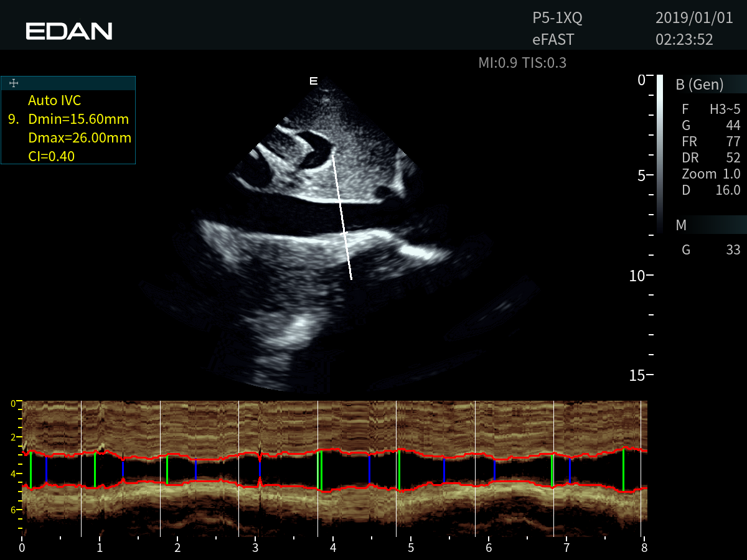This screenshot has height=560, width=747.
Task: Select the eFAST exam preset label
Action: pyautogui.click(x=553, y=40)
